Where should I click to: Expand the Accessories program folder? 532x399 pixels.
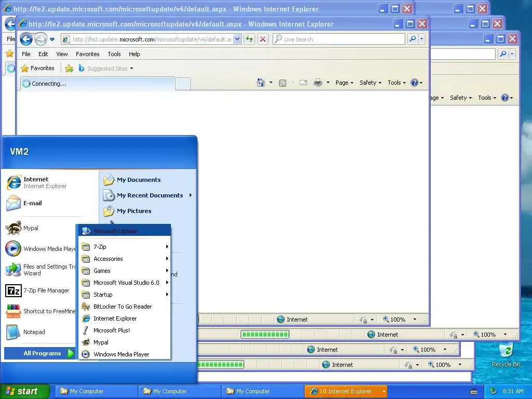125,259
